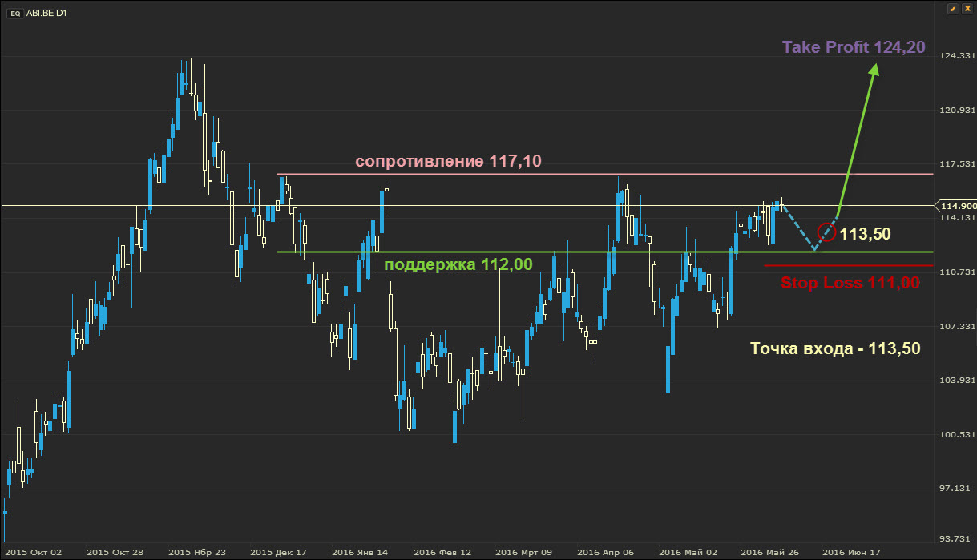977x560 pixels.
Task: Click the 2016 Янв 14 date marker
Action: click(360, 552)
